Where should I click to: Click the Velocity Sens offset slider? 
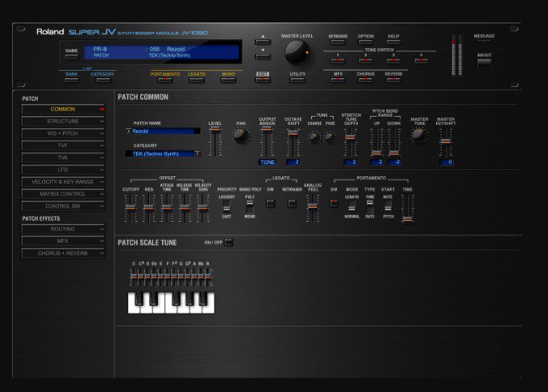203,208
